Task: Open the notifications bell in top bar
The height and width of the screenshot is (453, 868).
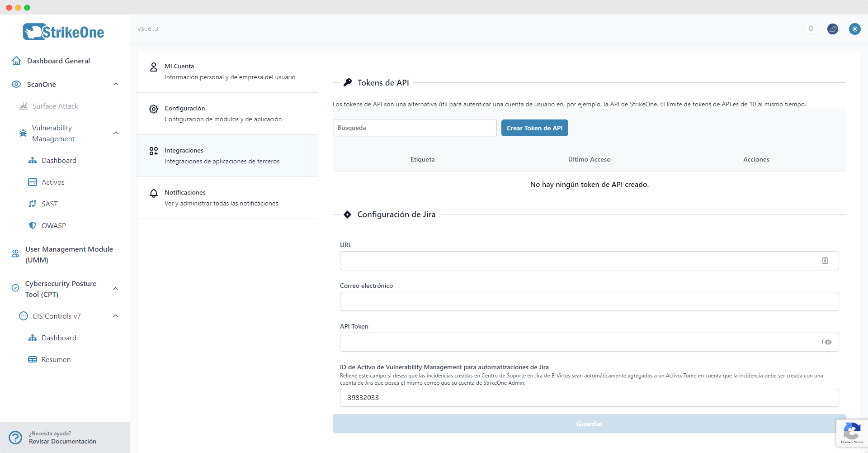Action: click(811, 29)
